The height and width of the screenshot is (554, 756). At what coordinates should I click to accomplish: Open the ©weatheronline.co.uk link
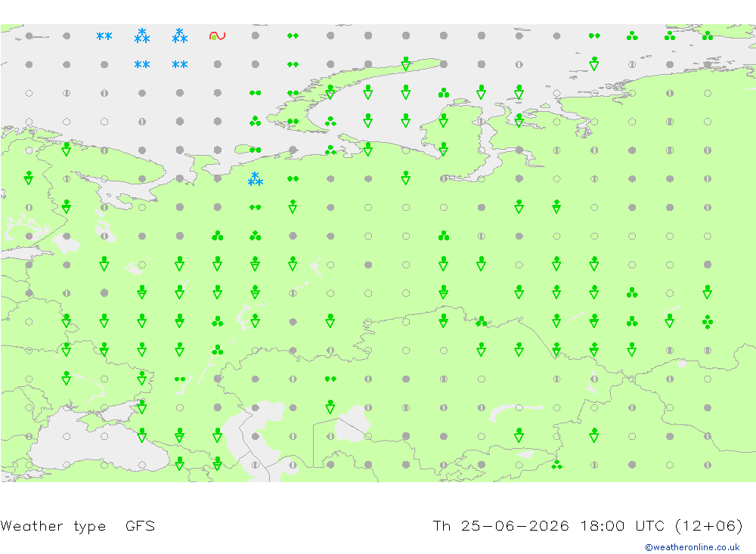(692, 547)
